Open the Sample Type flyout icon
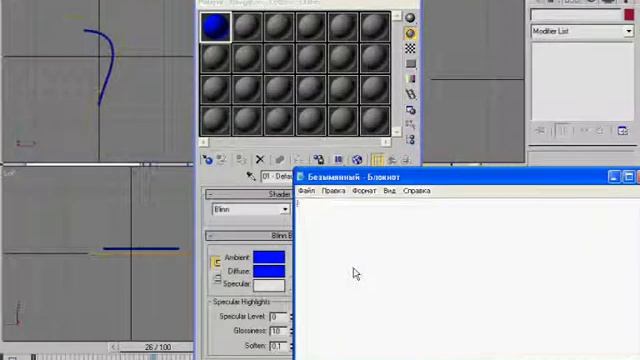 pyautogui.click(x=410, y=18)
